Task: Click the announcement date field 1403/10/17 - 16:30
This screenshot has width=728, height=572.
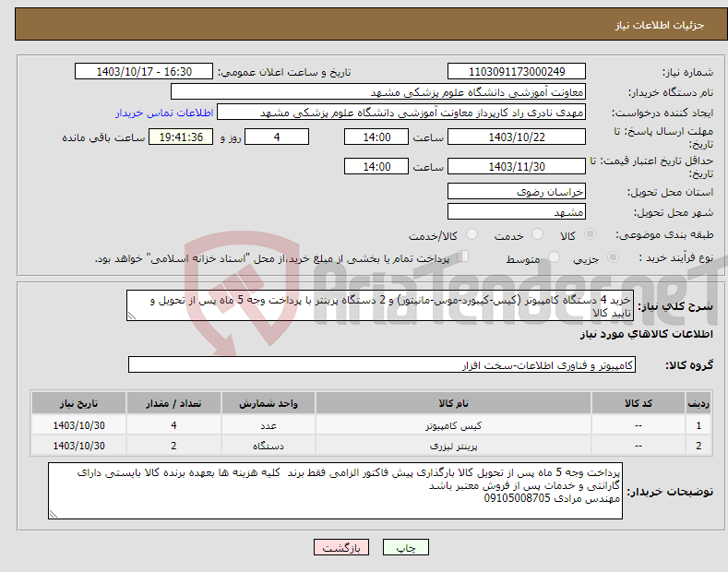Action: pyautogui.click(x=144, y=72)
